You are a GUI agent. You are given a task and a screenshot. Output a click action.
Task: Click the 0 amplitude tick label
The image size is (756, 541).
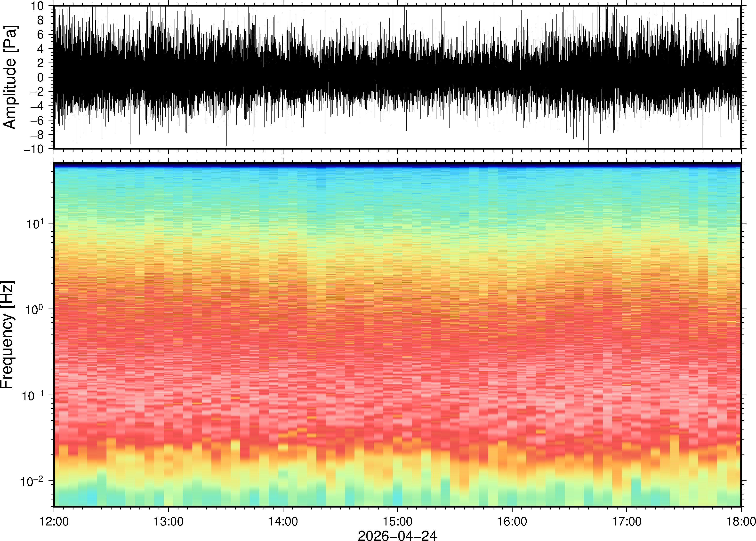click(x=41, y=78)
